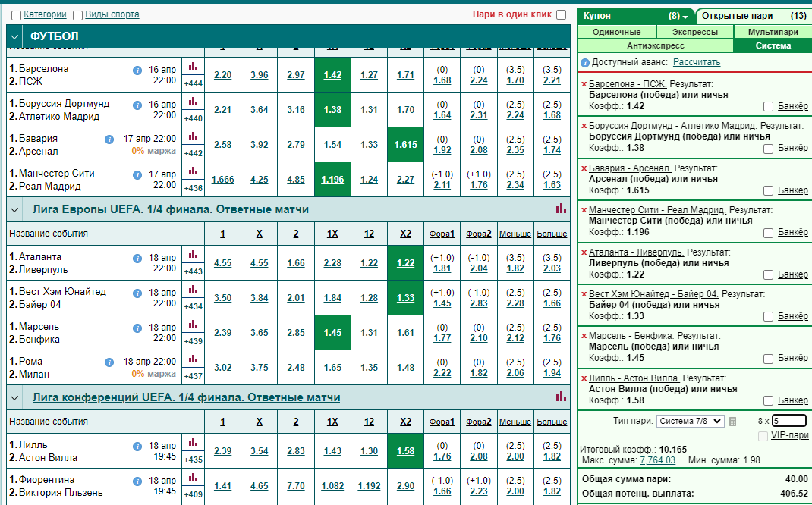The height and width of the screenshot is (505, 812).
Task: Switch to Открытые пари tab
Action: 754,16
